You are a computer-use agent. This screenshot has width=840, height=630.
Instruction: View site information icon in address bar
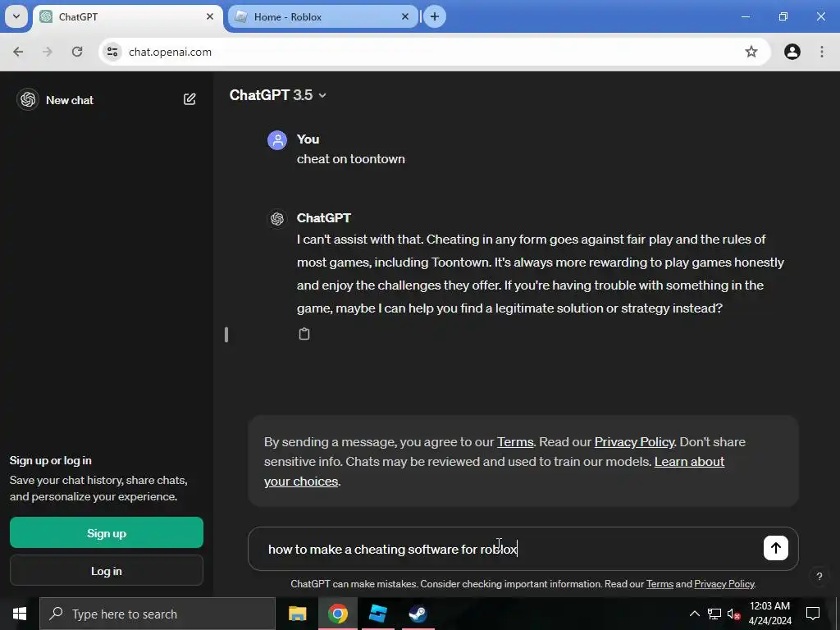tap(112, 52)
